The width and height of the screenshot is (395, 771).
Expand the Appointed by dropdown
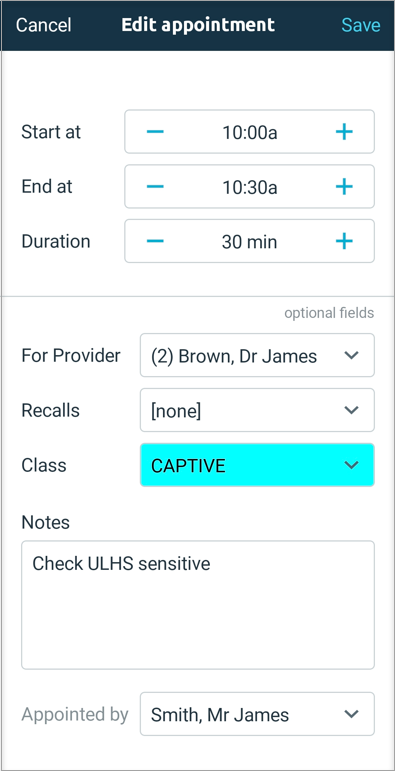257,714
